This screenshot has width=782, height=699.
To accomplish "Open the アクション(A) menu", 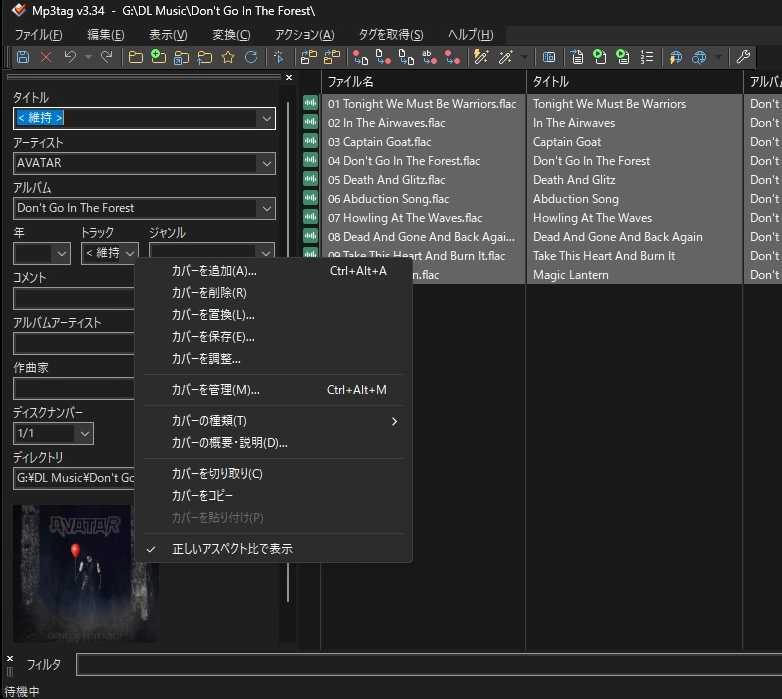I will click(304, 35).
